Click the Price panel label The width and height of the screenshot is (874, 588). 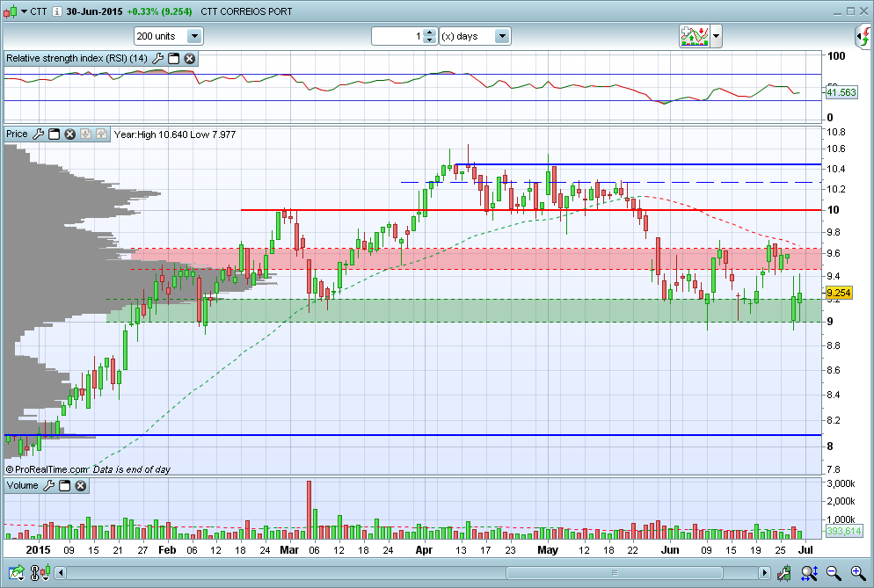point(17,134)
